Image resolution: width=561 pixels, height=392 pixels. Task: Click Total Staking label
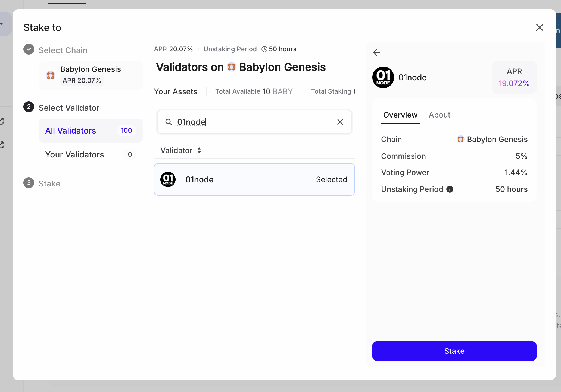click(331, 91)
